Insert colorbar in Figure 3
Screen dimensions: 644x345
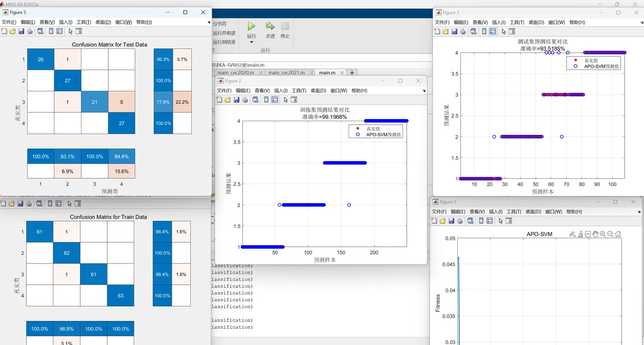click(x=484, y=31)
